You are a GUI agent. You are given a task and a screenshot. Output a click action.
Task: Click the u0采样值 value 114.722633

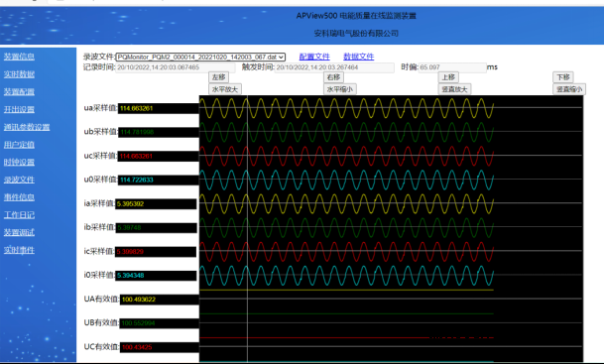(x=159, y=180)
